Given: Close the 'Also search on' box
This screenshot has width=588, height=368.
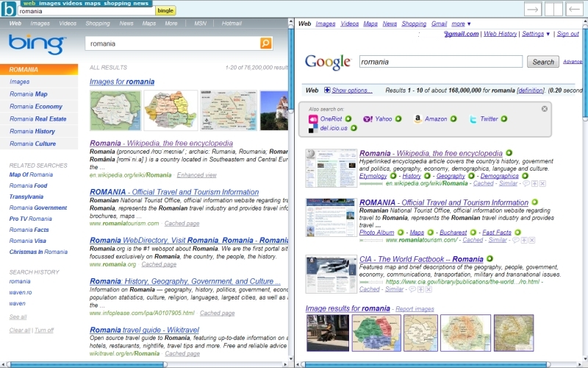Looking at the screenshot, I should [x=545, y=109].
